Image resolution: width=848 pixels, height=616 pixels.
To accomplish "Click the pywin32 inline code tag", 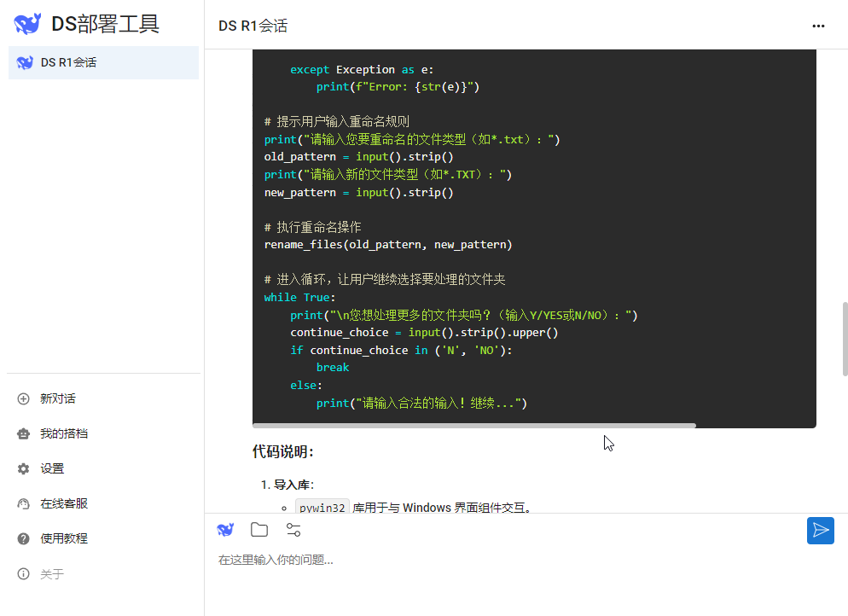I will point(322,508).
